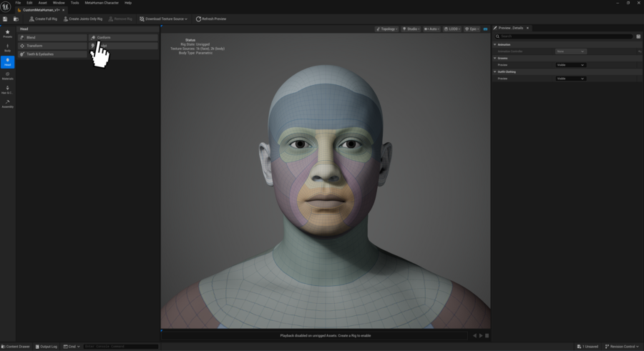
Task: Click the Save asset icon
Action: tap(6, 19)
